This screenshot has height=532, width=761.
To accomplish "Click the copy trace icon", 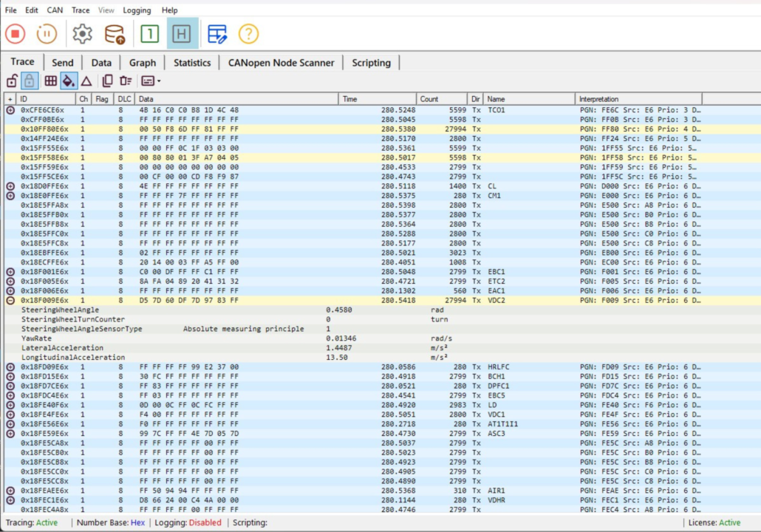I will [x=107, y=81].
